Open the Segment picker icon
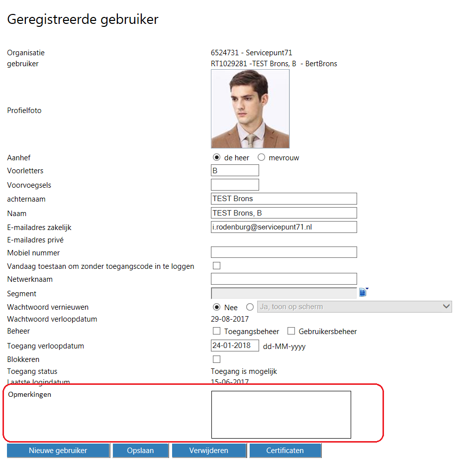Image resolution: width=476 pixels, height=464 pixels. tap(363, 293)
